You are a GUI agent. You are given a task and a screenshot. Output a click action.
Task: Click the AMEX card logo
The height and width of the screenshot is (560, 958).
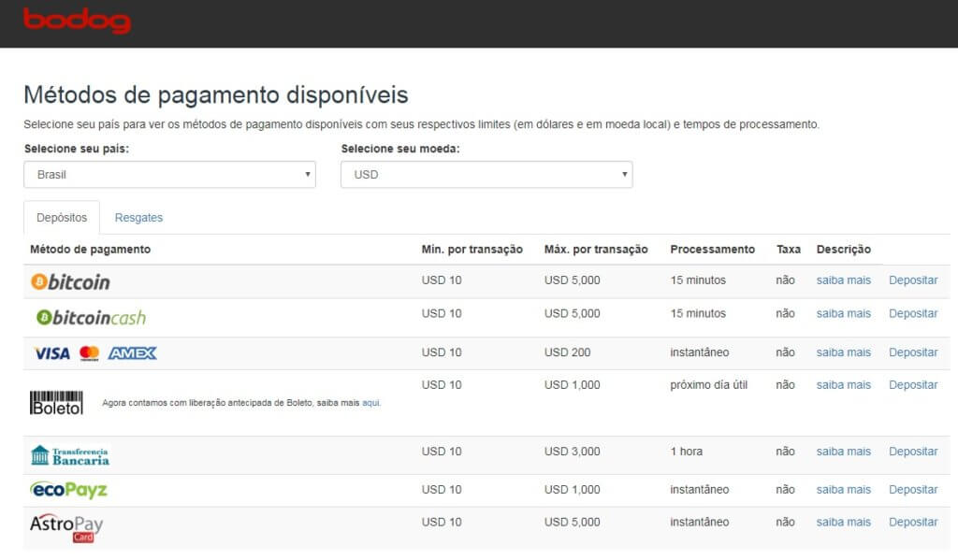click(x=133, y=353)
